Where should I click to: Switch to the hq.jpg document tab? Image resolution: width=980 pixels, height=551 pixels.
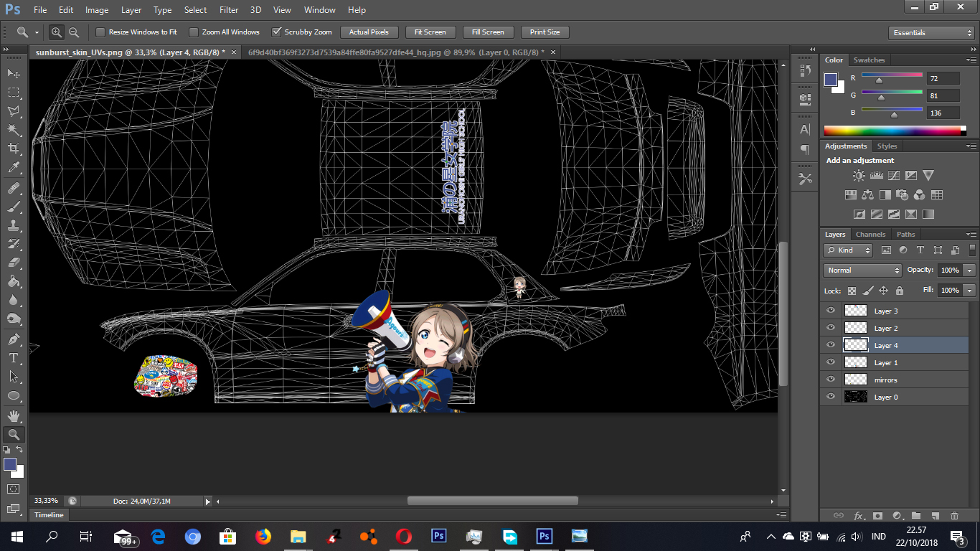point(396,52)
